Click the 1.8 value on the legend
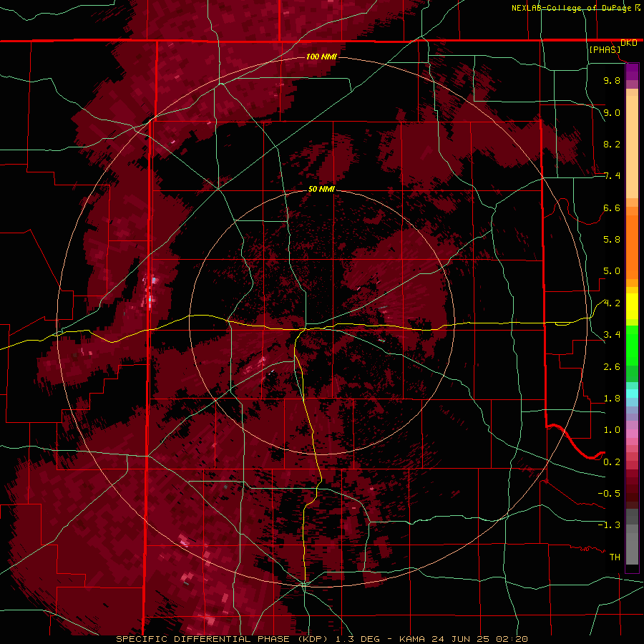 [x=612, y=399]
